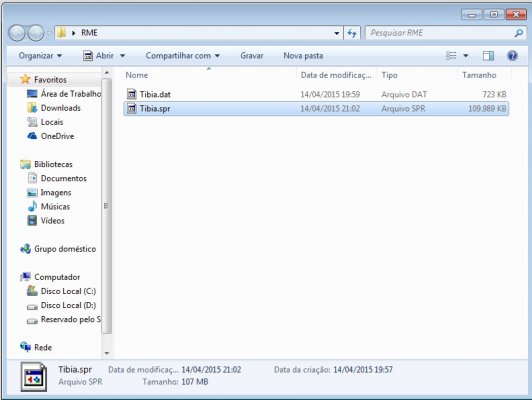Open Músicas library
The width and height of the screenshot is (532, 400).
coord(55,206)
